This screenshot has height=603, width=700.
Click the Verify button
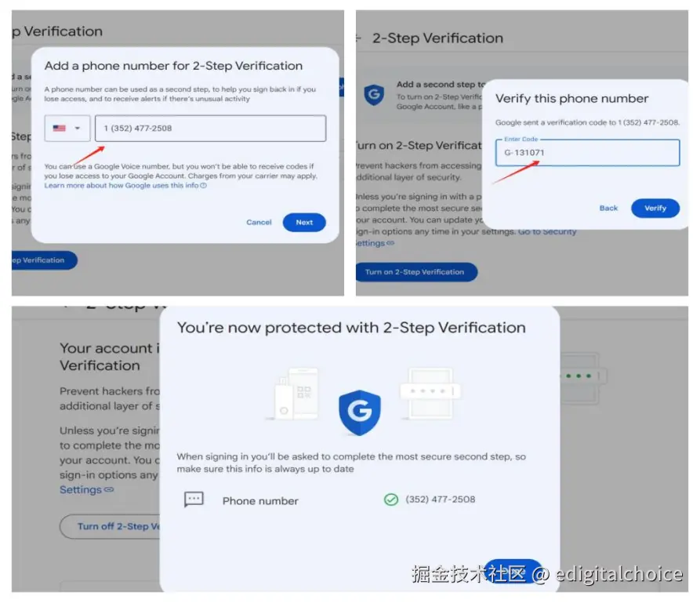click(x=655, y=208)
